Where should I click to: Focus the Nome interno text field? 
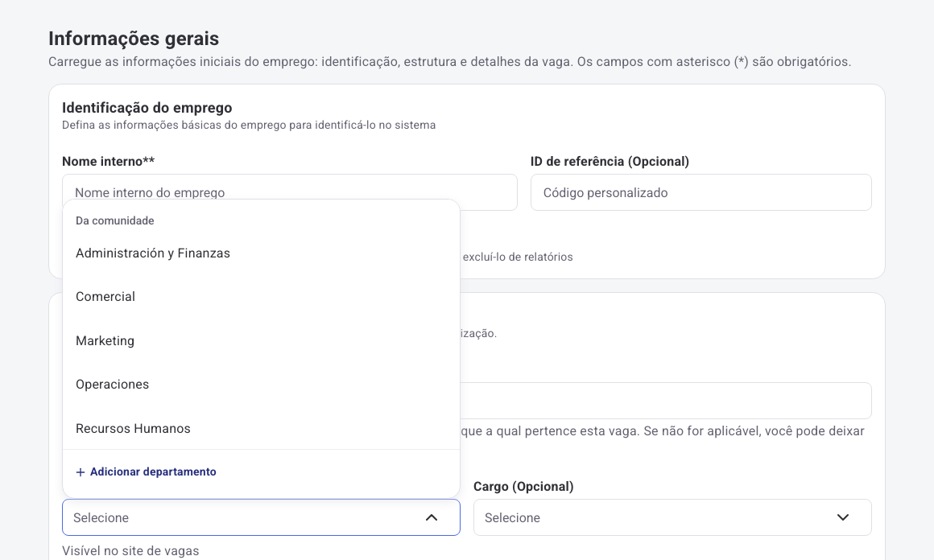[290, 192]
